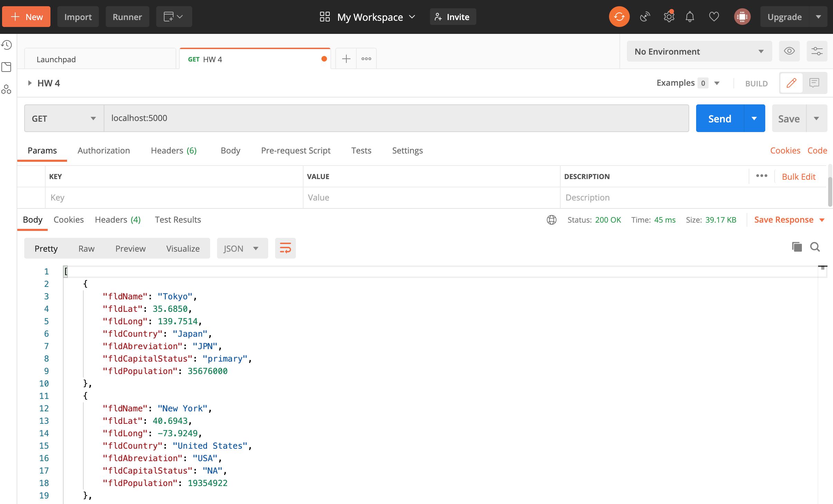Click the filter/sort icon next to JSON

[284, 249]
